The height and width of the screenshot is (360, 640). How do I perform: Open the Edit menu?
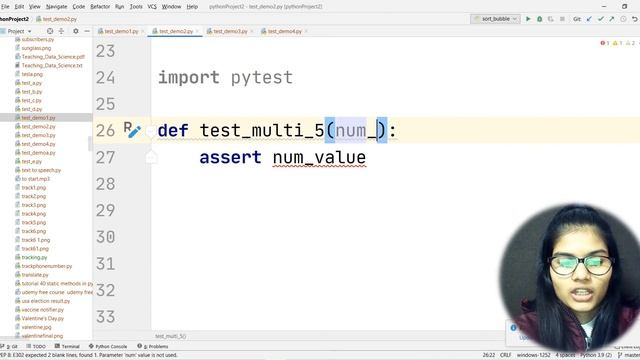pyautogui.click(x=19, y=7)
